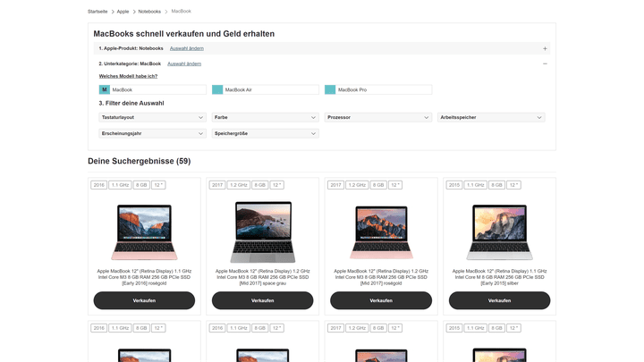The width and height of the screenshot is (644, 362).
Task: Open the Early 2015 silber MacBook image
Action: click(499, 232)
